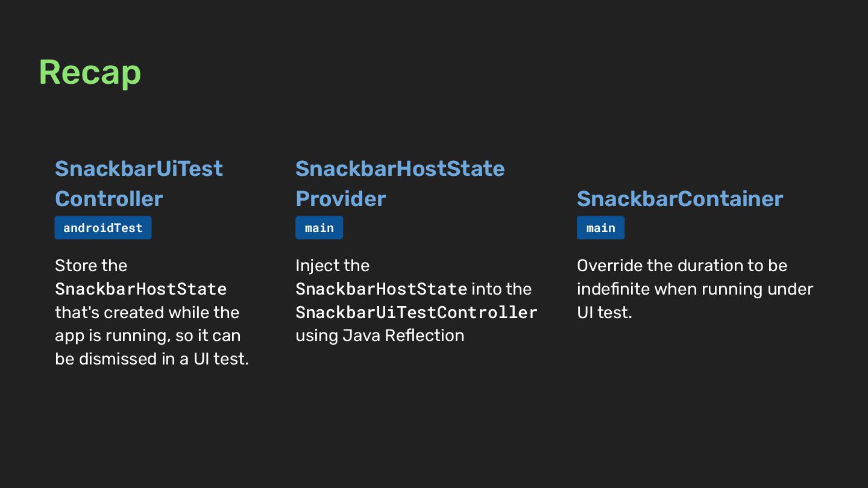Click the SnackbarContainer heading
The height and width of the screenshot is (488, 868).
pyautogui.click(x=679, y=199)
